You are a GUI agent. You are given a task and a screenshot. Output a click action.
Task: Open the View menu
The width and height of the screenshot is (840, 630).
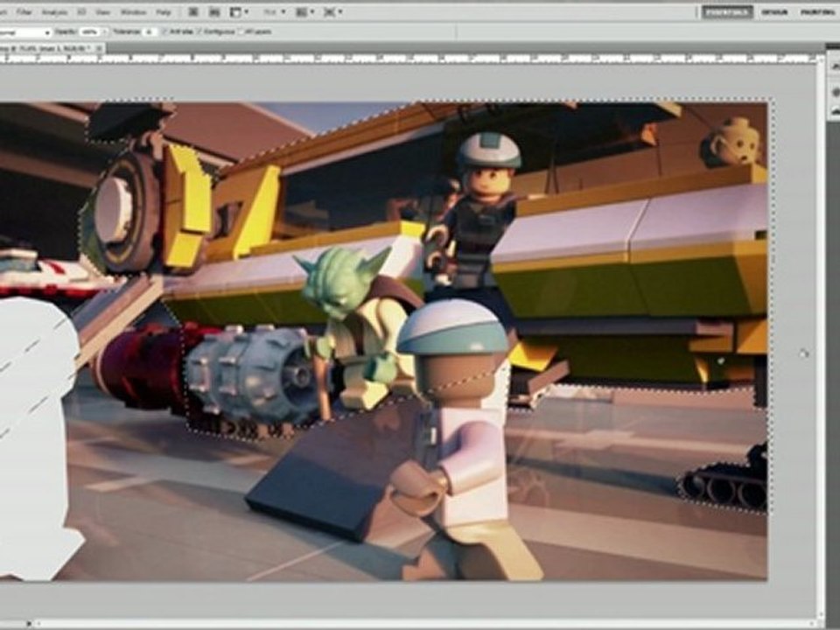pos(102,11)
